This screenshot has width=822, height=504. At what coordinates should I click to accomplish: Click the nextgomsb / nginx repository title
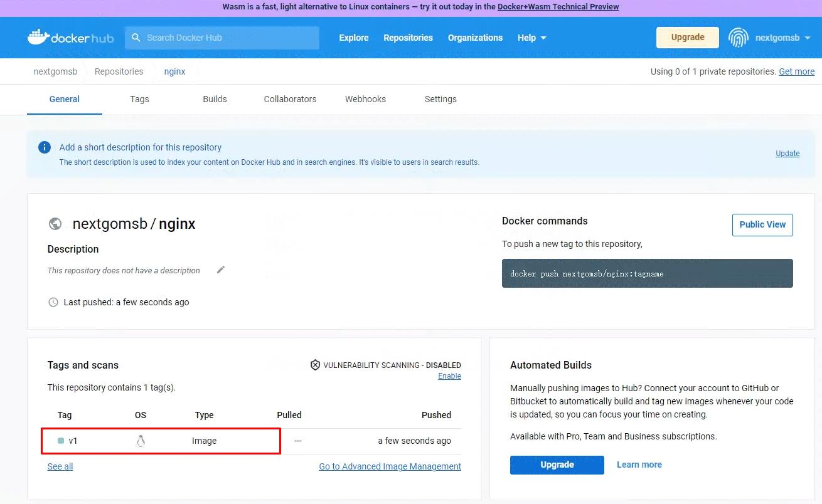point(134,224)
